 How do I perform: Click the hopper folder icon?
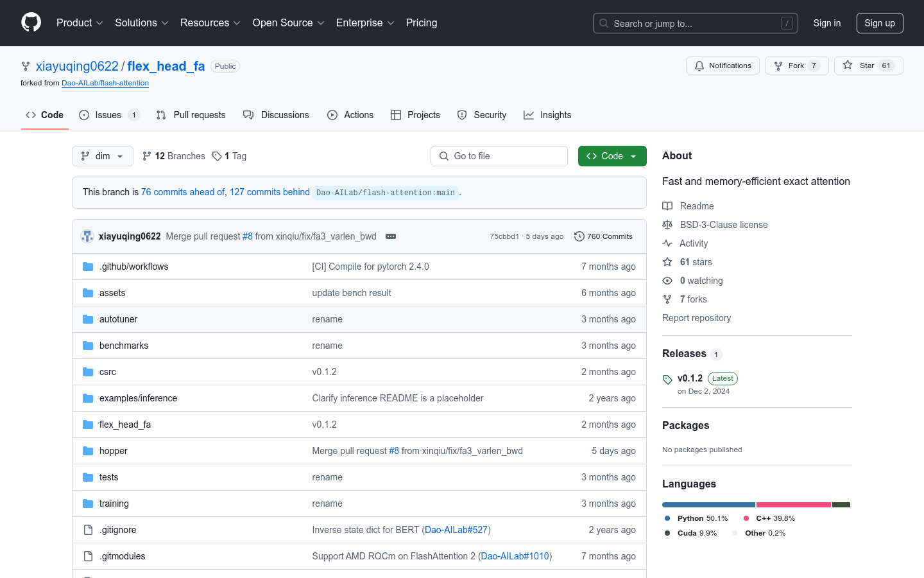coord(88,451)
